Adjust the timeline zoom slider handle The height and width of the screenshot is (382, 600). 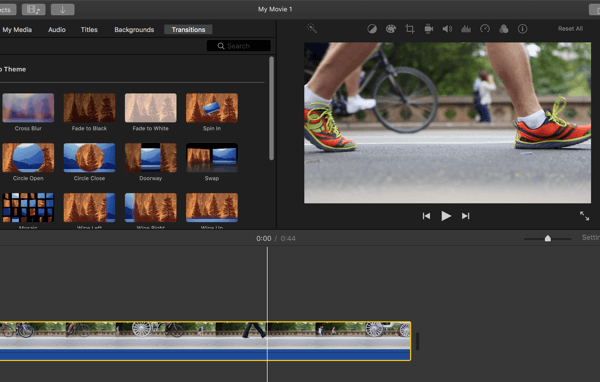point(548,238)
